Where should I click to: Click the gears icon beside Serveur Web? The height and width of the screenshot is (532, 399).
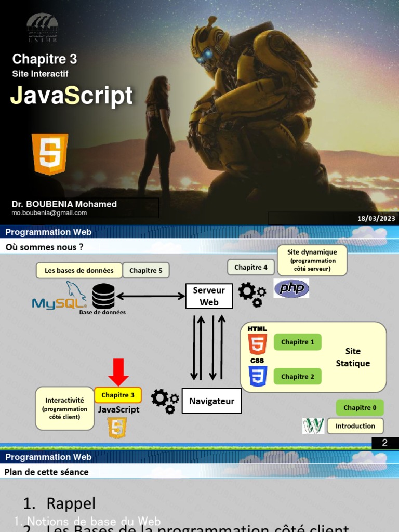[252, 295]
